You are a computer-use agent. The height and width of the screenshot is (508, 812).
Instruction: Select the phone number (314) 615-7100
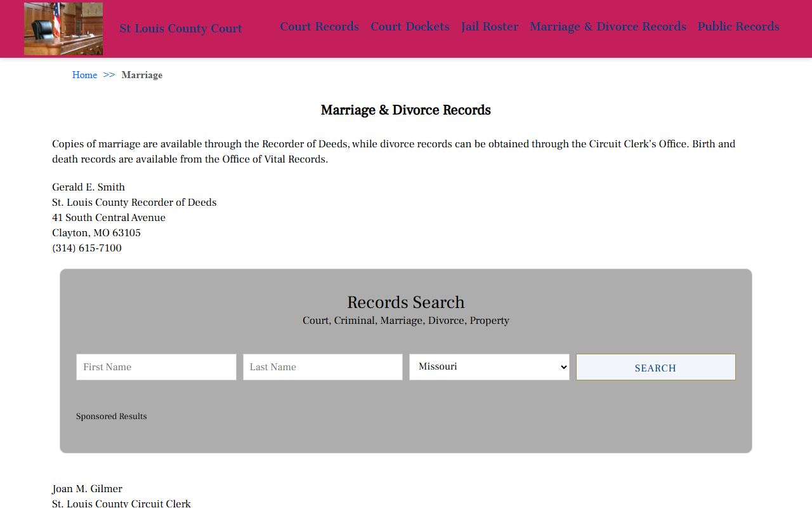click(87, 248)
